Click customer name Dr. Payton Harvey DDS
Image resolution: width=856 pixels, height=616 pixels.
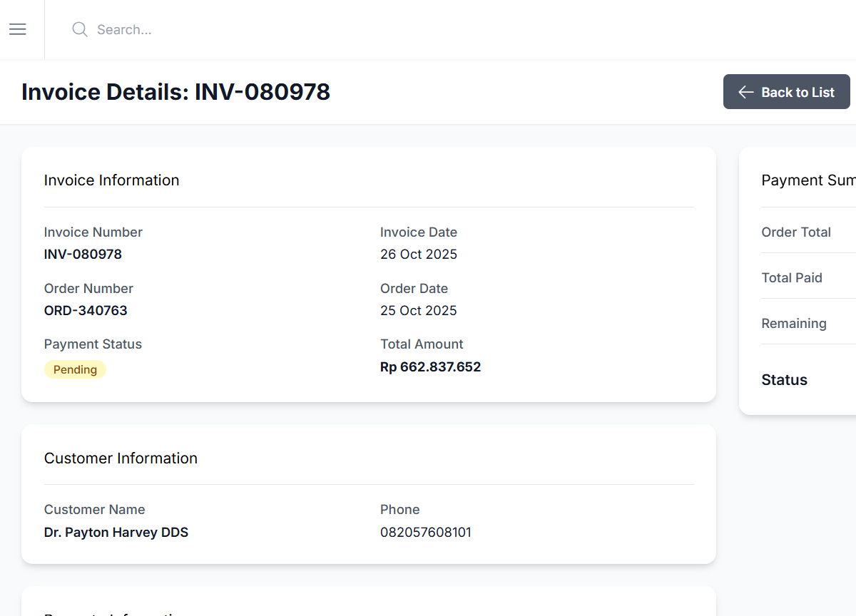116,533
